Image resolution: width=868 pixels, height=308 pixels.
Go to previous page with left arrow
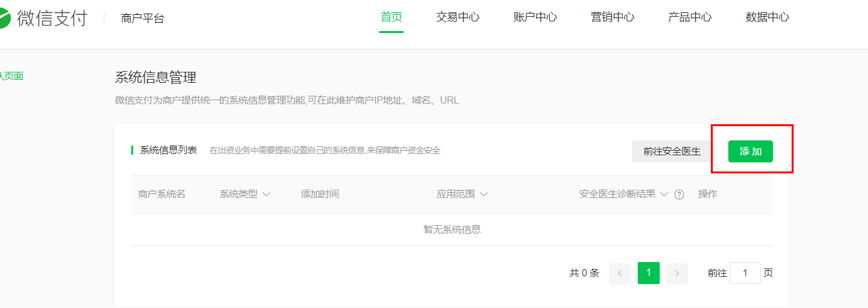(x=620, y=273)
